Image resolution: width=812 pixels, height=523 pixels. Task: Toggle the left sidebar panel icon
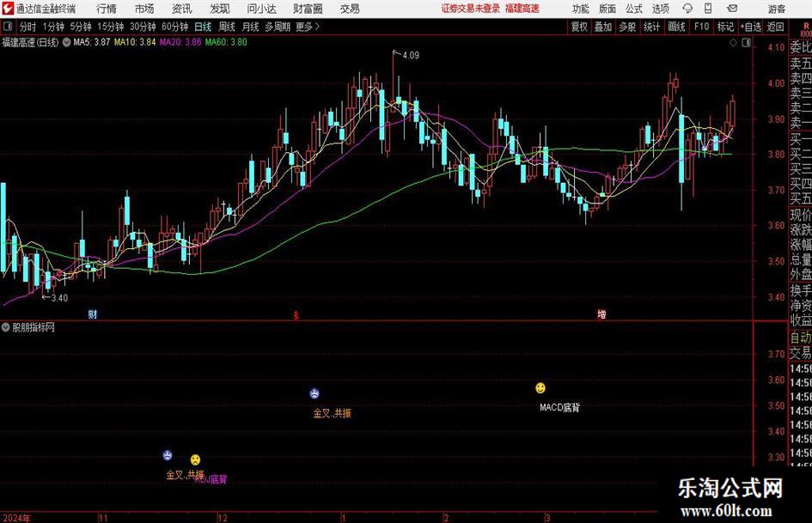click(x=8, y=27)
